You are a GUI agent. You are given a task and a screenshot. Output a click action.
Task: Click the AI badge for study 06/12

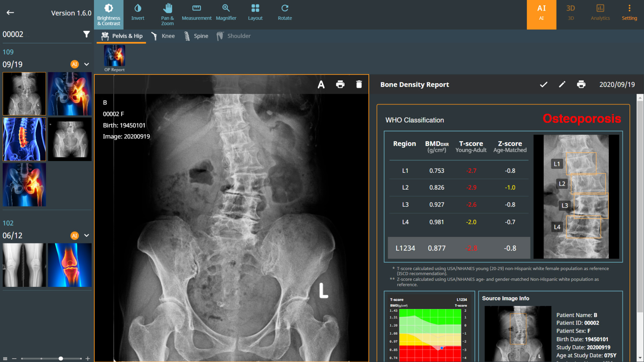pos(75,235)
